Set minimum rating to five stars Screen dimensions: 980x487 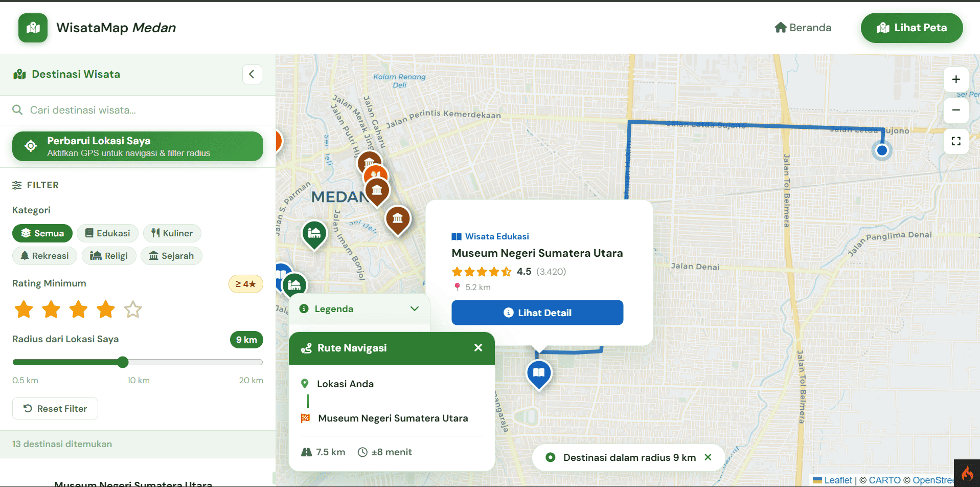[x=133, y=309]
